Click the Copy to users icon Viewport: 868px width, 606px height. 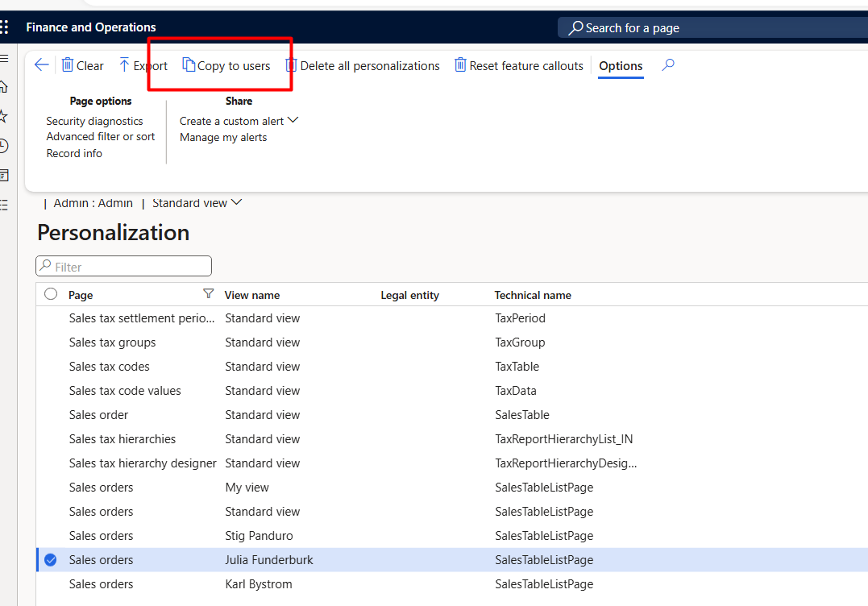point(189,65)
